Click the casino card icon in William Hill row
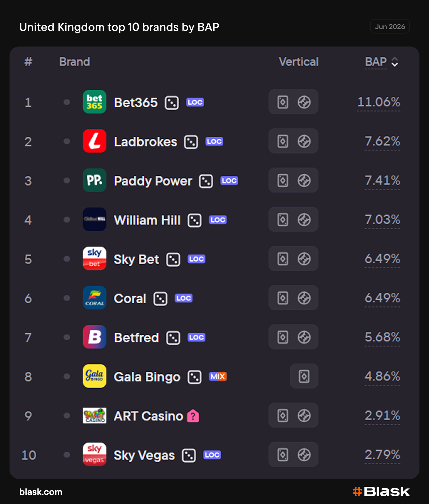This screenshot has width=429, height=504. click(283, 220)
